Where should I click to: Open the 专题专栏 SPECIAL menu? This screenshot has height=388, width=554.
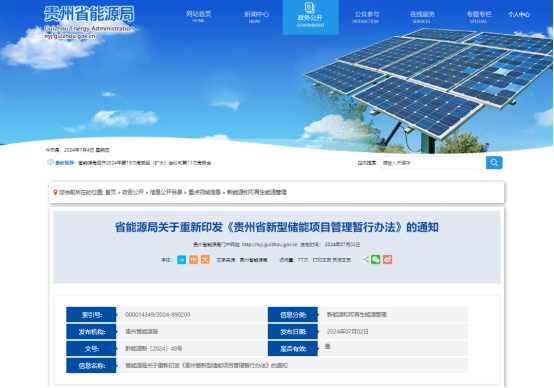click(x=479, y=17)
